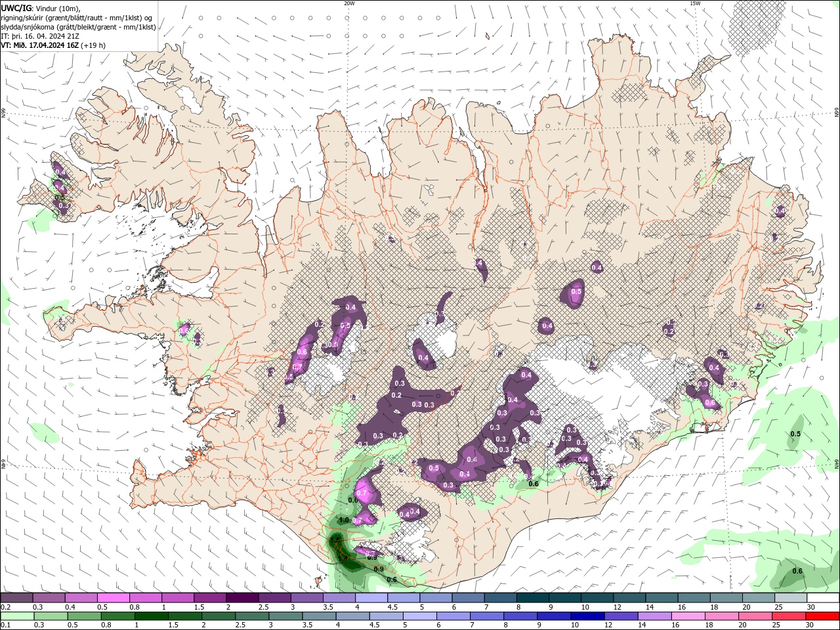This screenshot has height=630, width=840.
Task: Click the grey-blue 3.5–4 swatch on the lower scale
Action: click(x=318, y=616)
